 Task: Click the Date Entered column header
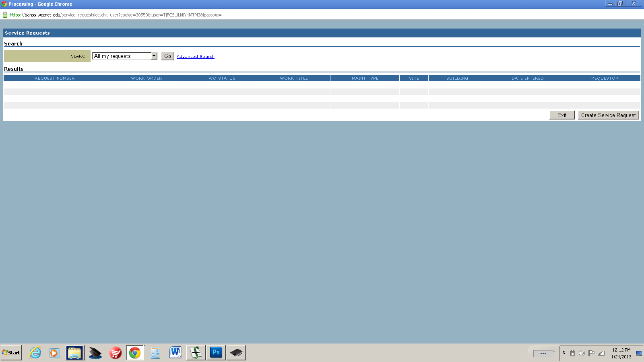[x=527, y=78]
